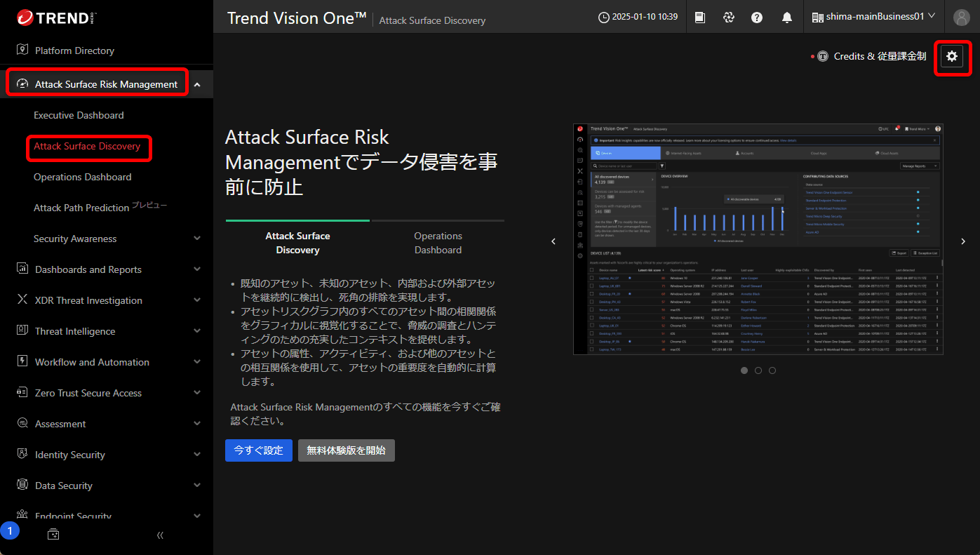Collapse Attack Surface Risk Management chevron
The height and width of the screenshot is (555, 980).
(197, 85)
